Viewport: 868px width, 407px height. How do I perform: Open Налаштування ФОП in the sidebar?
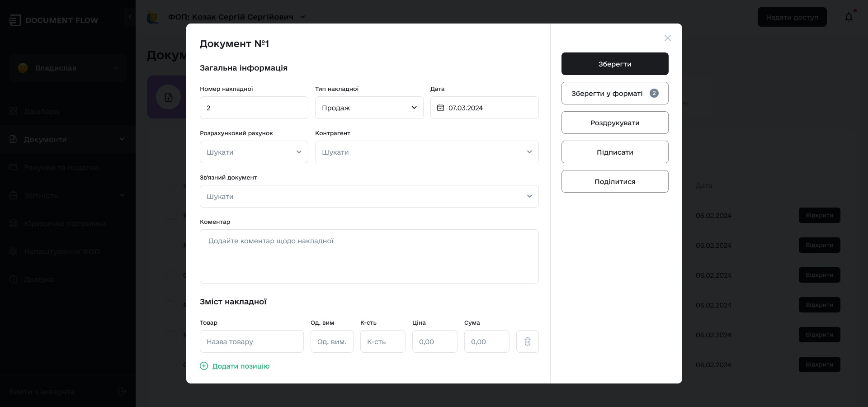coord(61,251)
